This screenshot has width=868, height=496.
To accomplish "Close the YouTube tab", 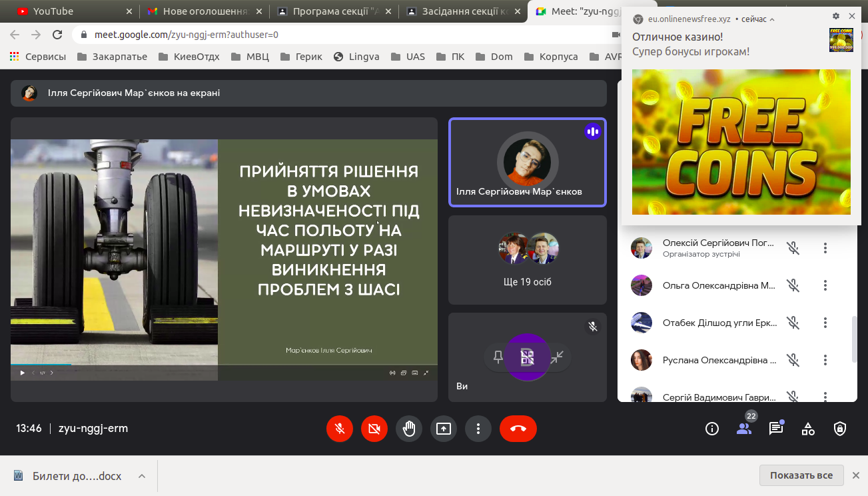I will click(x=129, y=11).
